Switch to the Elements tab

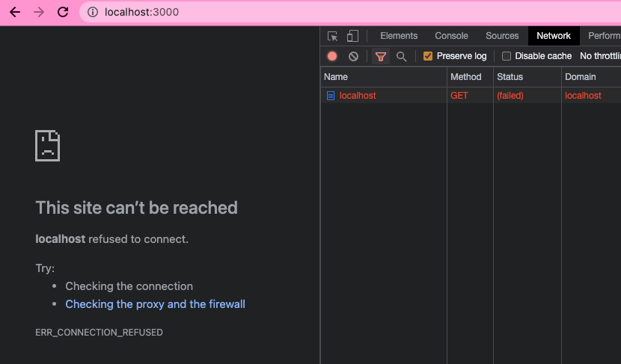(x=399, y=36)
